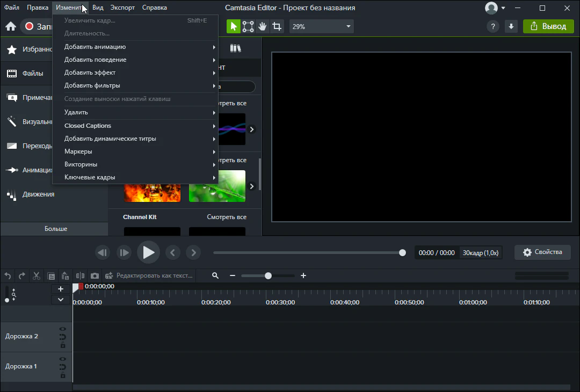Image resolution: width=580 pixels, height=392 pixels.
Task: Click the Home icon in toolbar
Action: point(10,26)
